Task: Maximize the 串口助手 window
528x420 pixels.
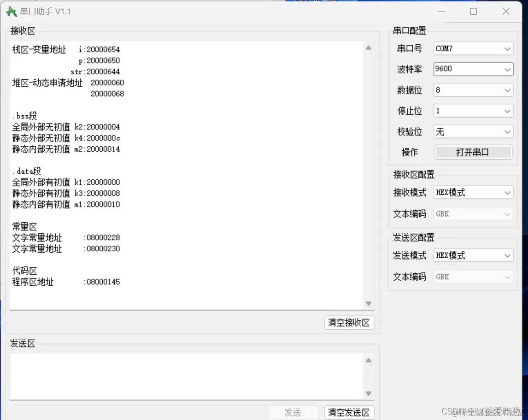Action: click(474, 12)
